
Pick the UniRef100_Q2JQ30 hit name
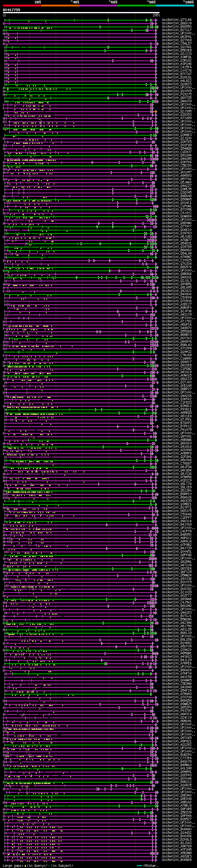click(x=176, y=139)
